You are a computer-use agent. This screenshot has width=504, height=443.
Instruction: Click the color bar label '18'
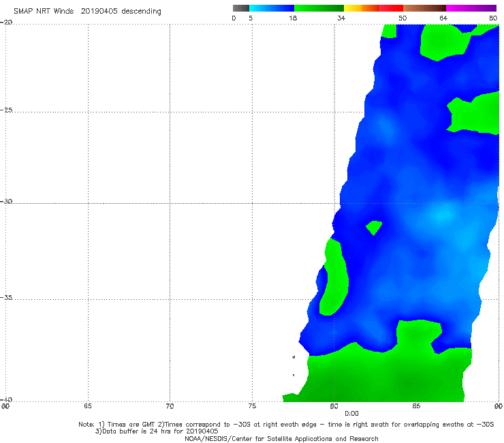click(293, 18)
